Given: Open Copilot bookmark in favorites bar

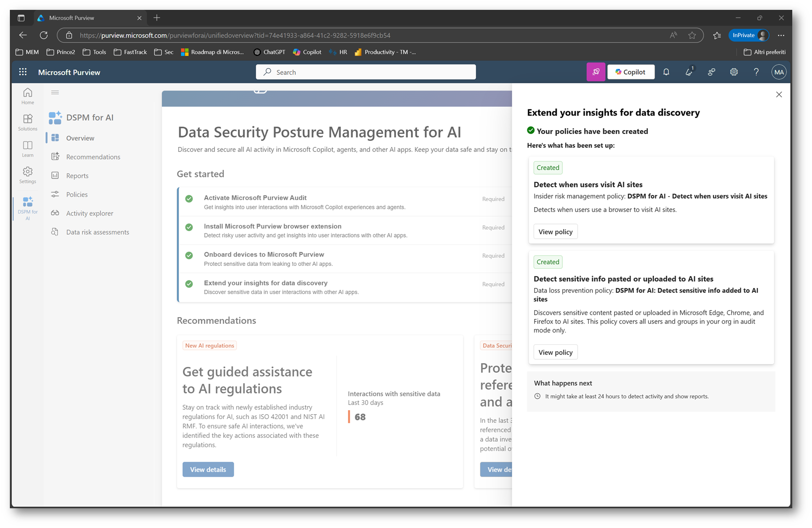Looking at the screenshot, I should tap(307, 52).
